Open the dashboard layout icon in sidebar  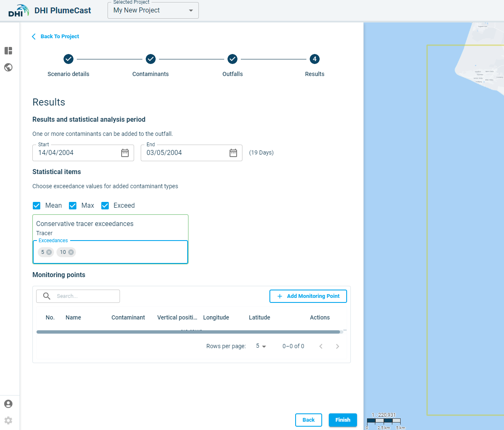[8, 51]
